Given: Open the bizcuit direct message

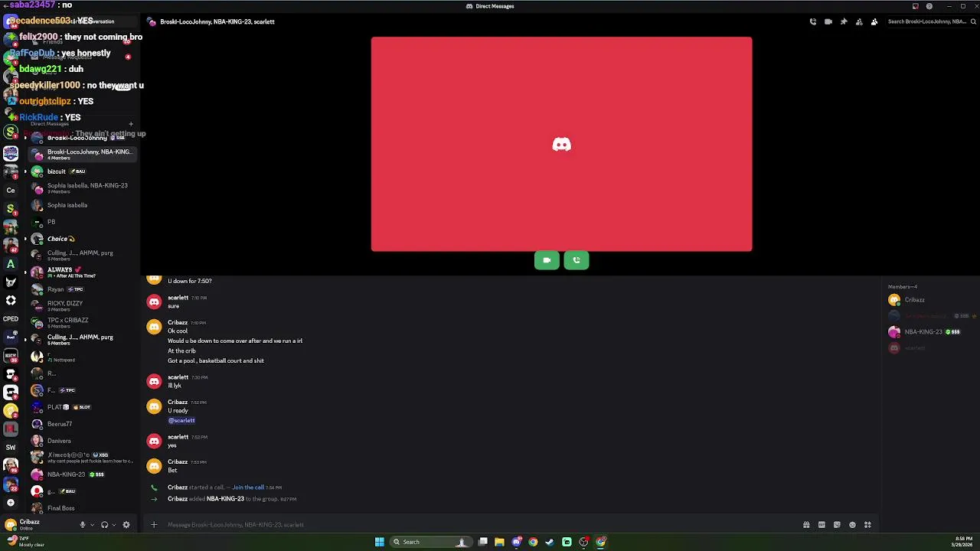Looking at the screenshot, I should (x=83, y=171).
